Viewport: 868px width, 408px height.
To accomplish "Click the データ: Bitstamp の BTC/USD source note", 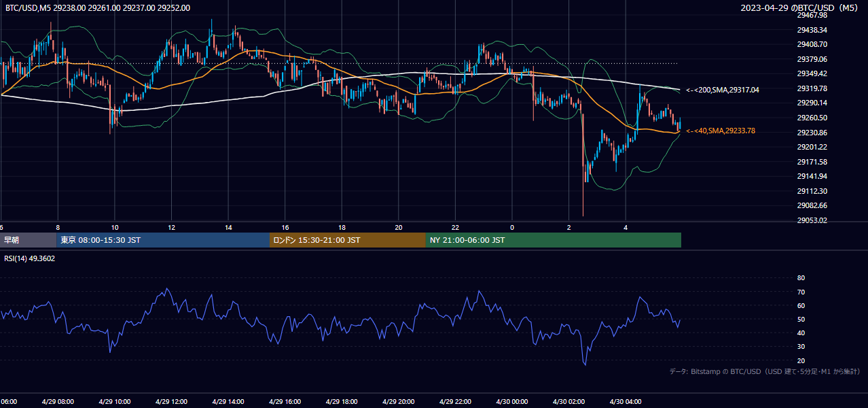I will (765, 372).
